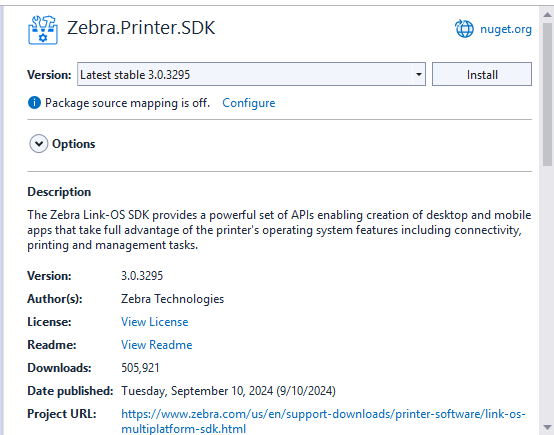
Task: Open the View License link
Action: point(154,322)
